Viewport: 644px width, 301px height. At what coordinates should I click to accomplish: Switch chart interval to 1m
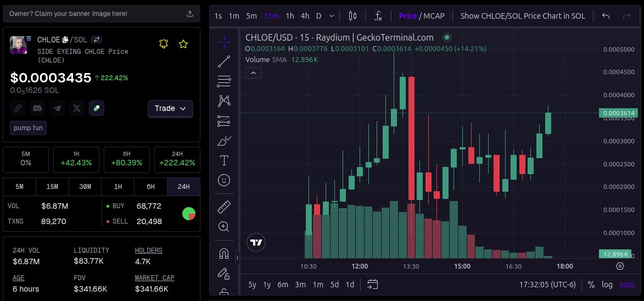point(234,16)
